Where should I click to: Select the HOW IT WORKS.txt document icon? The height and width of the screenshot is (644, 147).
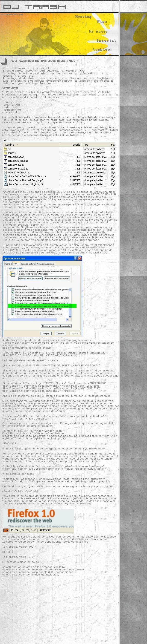click(6, 172)
